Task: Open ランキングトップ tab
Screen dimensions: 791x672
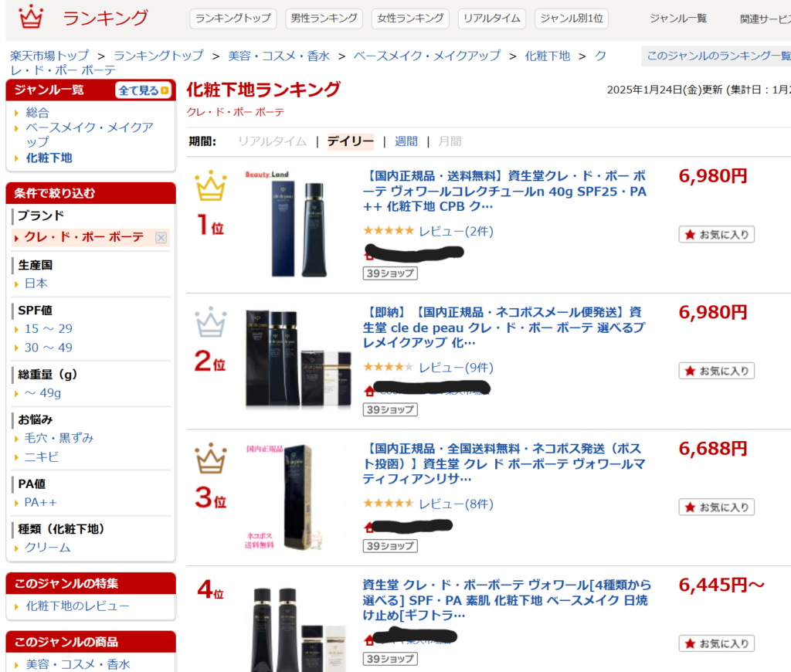Action: coord(233,19)
